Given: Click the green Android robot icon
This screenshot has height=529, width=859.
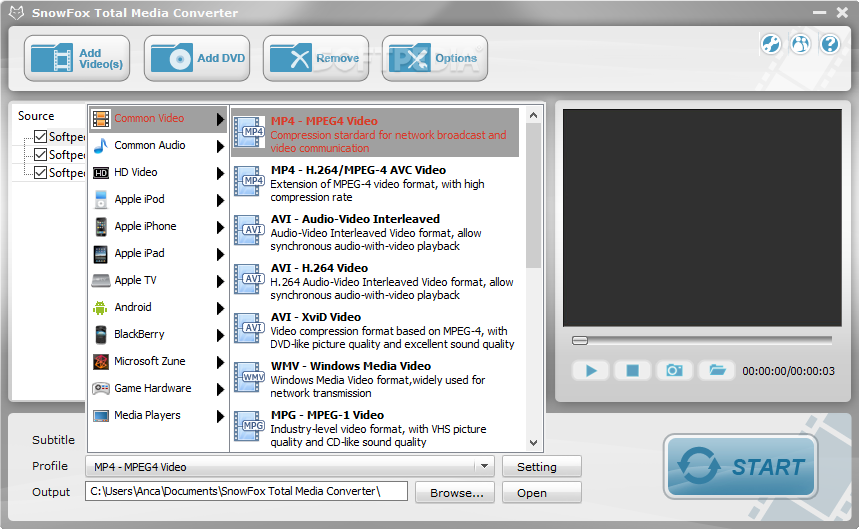Looking at the screenshot, I should click(100, 308).
